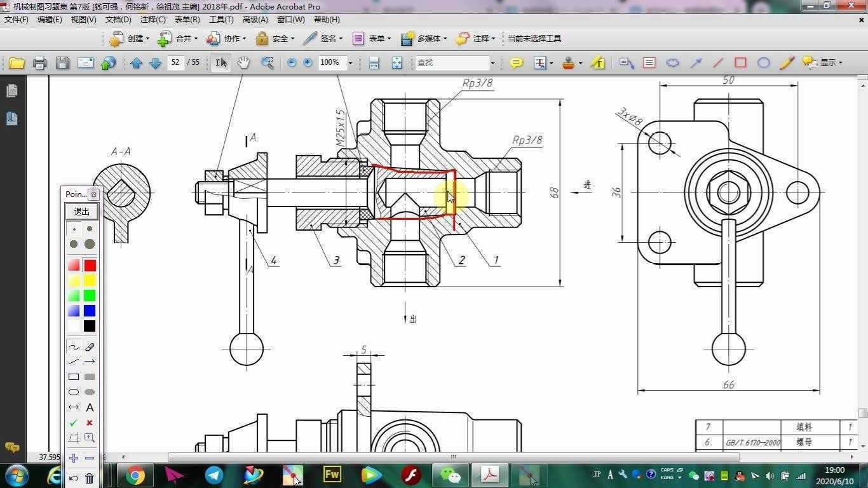Click the trash can in the annotation palette
This screenshot has height=488, width=868.
[x=90, y=478]
